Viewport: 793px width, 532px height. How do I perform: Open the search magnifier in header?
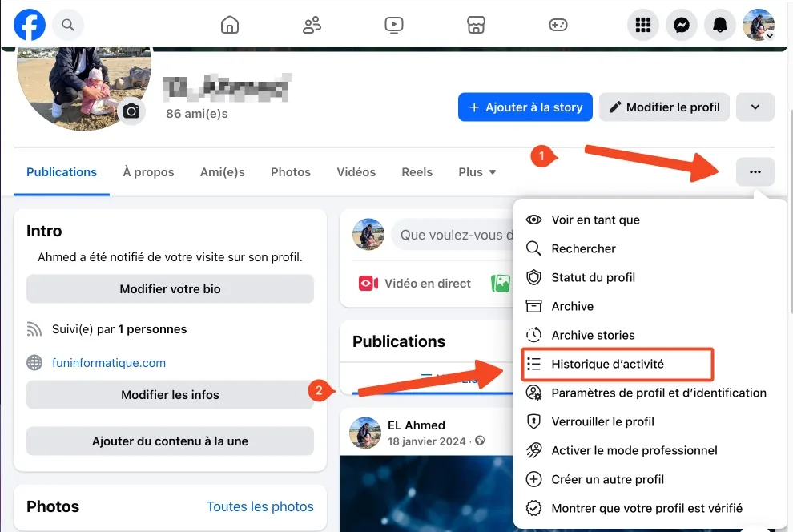(68, 25)
